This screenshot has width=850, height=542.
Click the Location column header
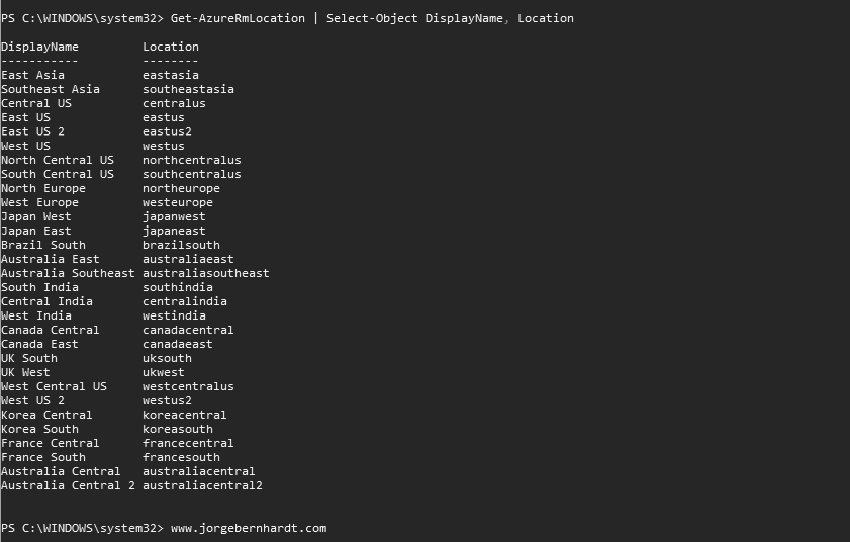[x=171, y=47]
